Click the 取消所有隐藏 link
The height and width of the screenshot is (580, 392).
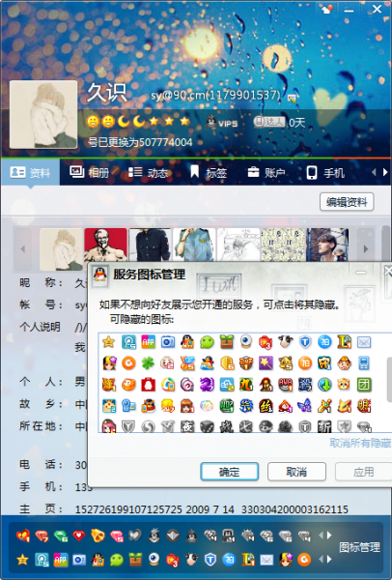pyautogui.click(x=360, y=443)
